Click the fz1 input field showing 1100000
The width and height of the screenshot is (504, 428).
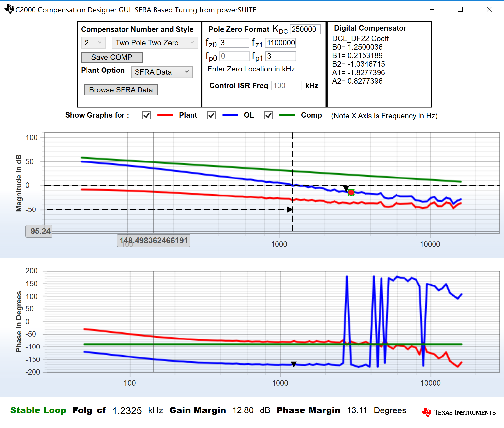(x=280, y=43)
